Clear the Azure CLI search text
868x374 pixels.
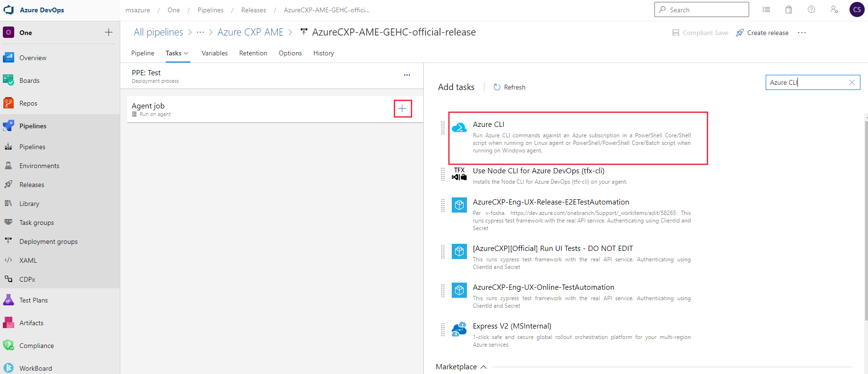852,82
